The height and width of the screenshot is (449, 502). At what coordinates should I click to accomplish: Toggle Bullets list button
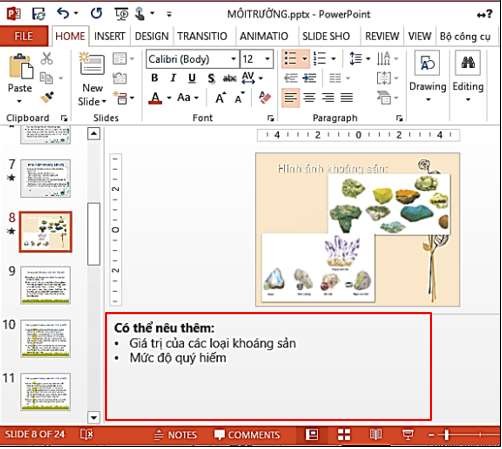pyautogui.click(x=291, y=59)
